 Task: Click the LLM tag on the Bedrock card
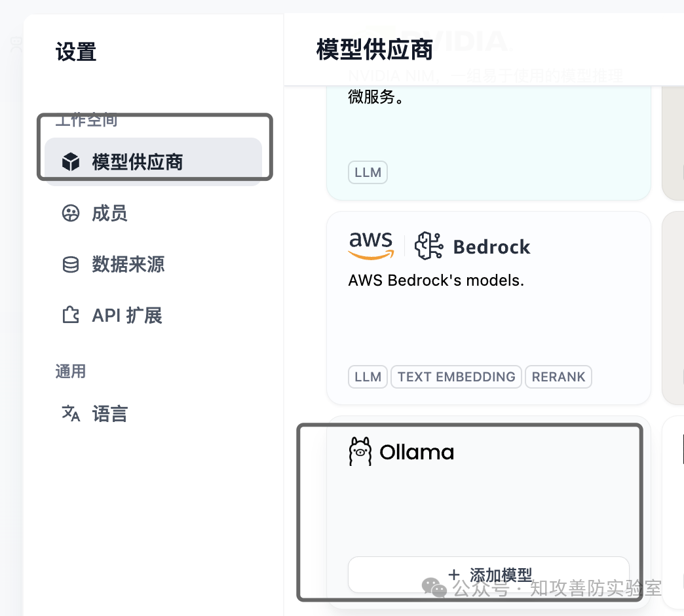coord(368,377)
